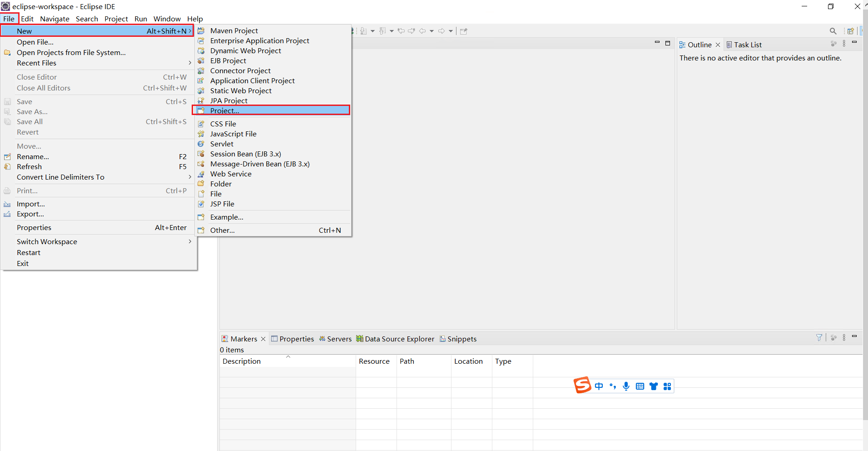
Task: Select Enterprise Application Project entry
Action: pos(273,40)
